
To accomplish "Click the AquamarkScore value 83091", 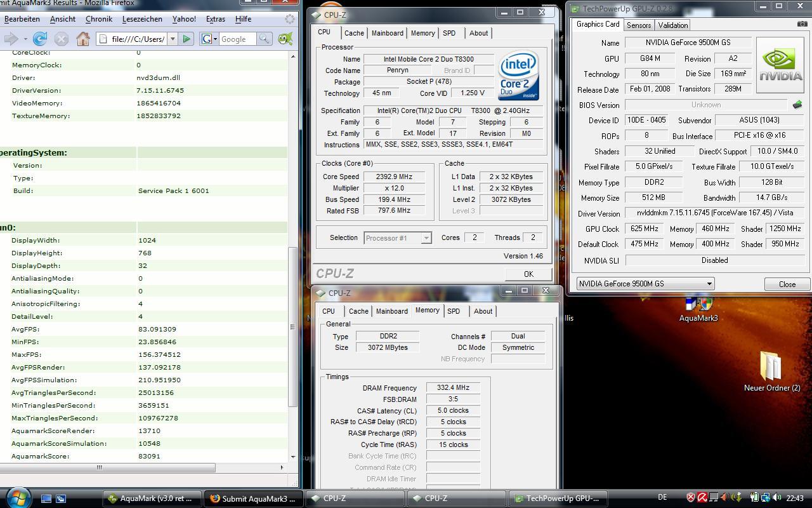I will pyautogui.click(x=149, y=456).
